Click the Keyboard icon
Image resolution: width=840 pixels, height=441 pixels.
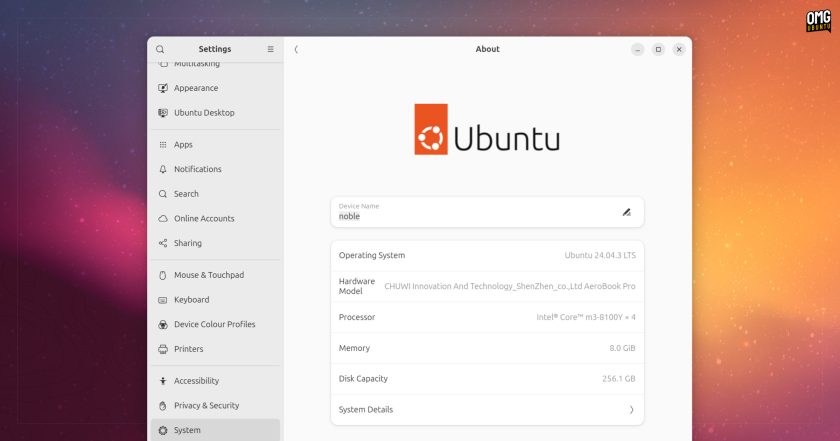click(x=163, y=300)
